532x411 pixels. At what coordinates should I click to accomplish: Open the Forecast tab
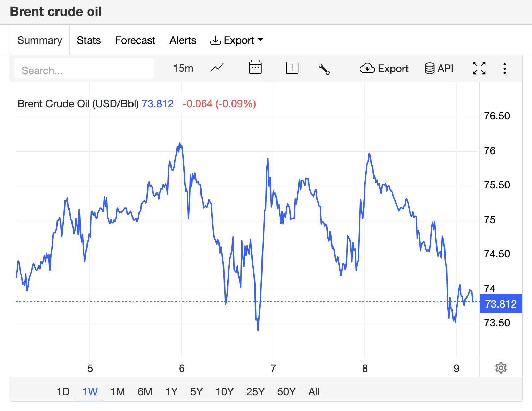point(135,40)
